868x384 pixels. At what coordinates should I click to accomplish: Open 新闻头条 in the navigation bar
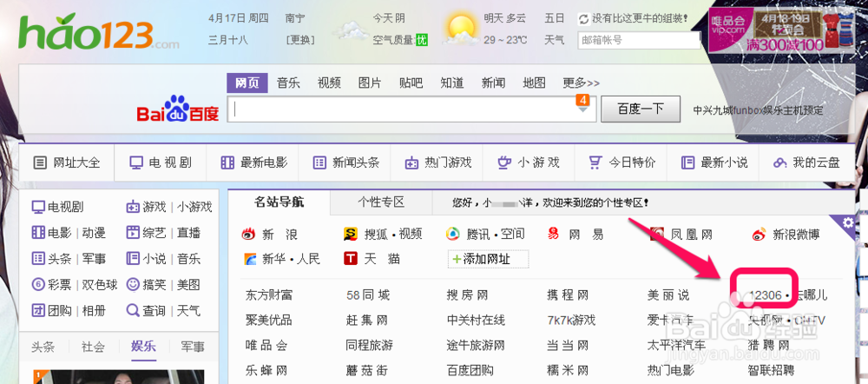[345, 162]
